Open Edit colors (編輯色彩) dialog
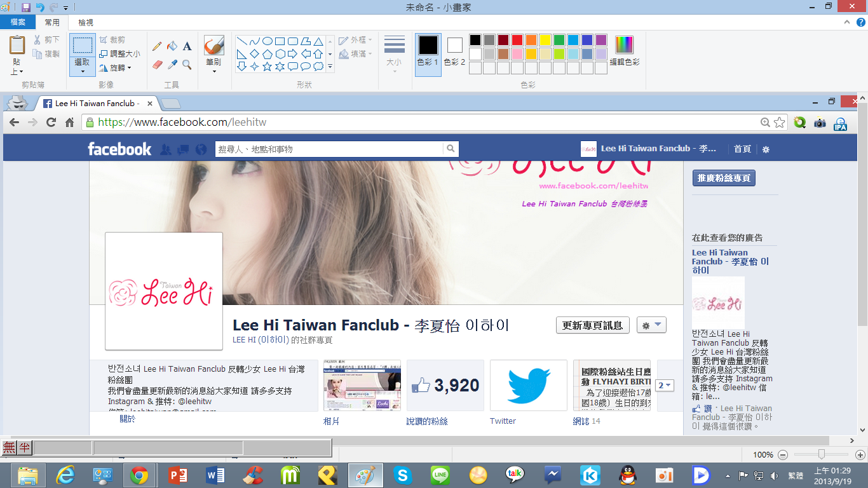The height and width of the screenshot is (488, 868). (x=624, y=50)
